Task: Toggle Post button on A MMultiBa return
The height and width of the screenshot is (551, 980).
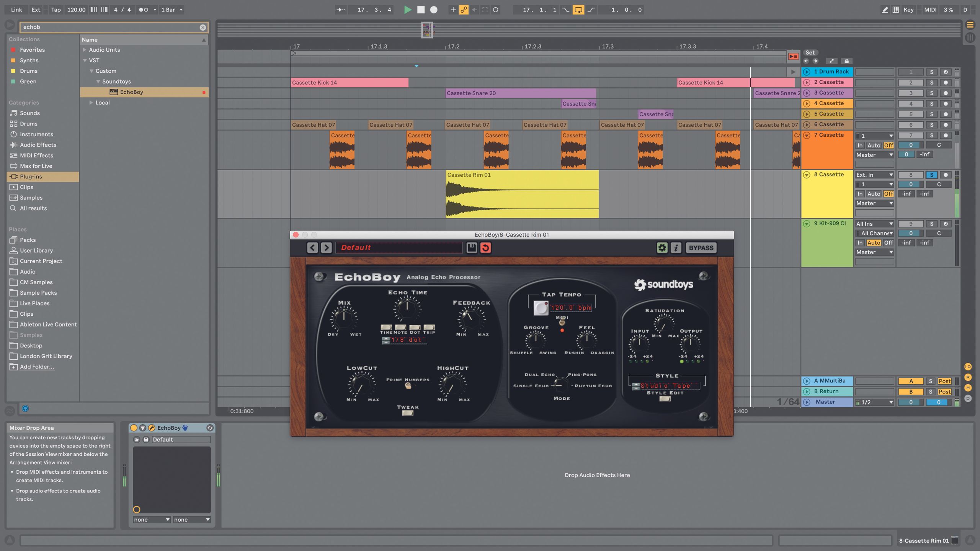Action: tap(944, 381)
